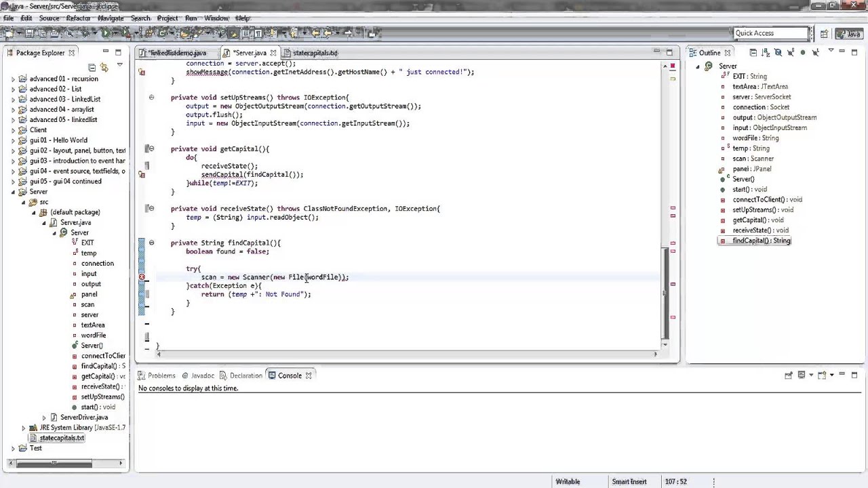
Task: Collapse the src folder node
Action: click(x=23, y=203)
